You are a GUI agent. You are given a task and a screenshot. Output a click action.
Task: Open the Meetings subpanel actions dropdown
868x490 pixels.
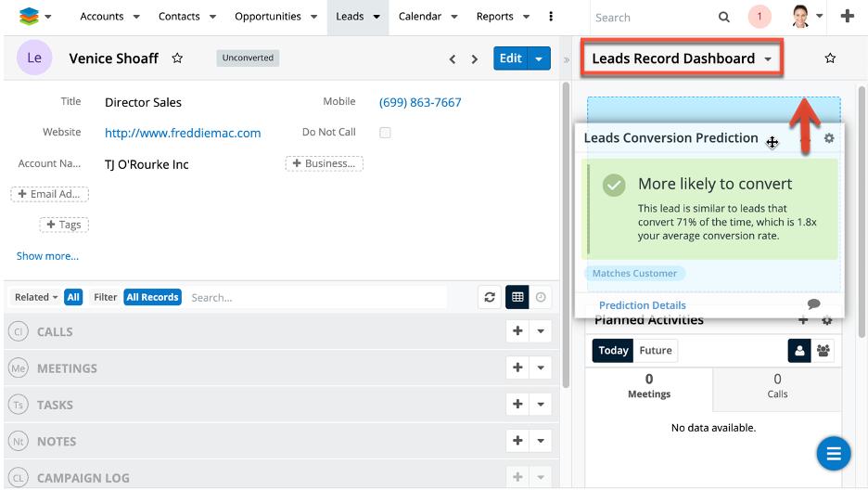point(541,367)
